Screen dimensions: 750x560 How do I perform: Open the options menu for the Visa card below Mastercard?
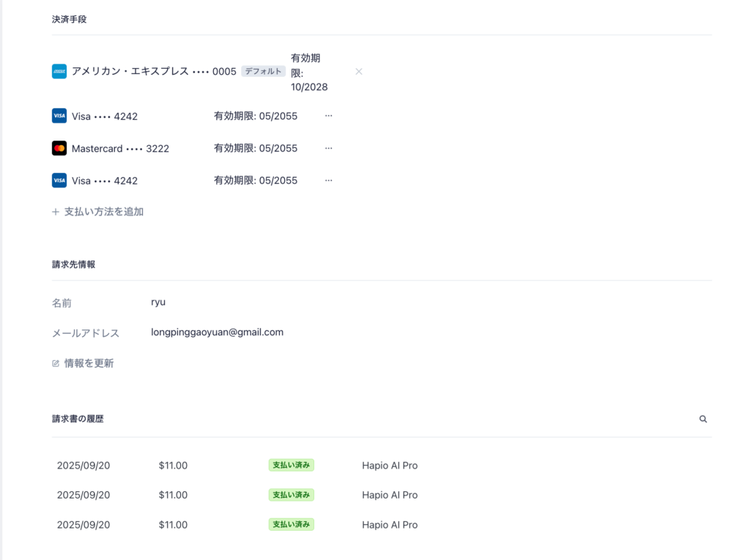[x=329, y=180]
